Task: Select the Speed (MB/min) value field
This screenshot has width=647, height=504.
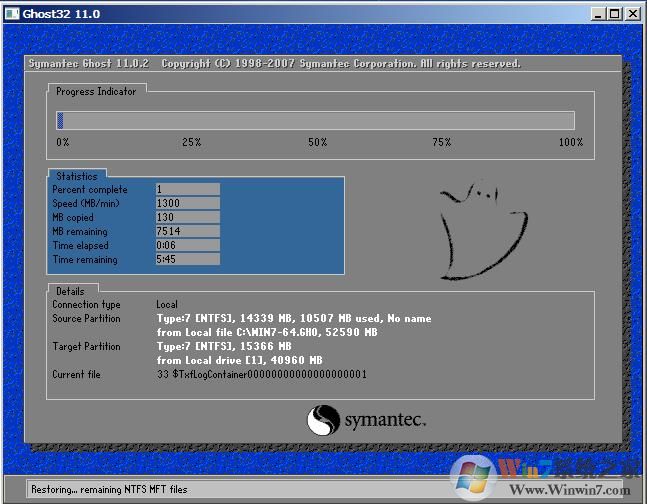Action: 187,203
